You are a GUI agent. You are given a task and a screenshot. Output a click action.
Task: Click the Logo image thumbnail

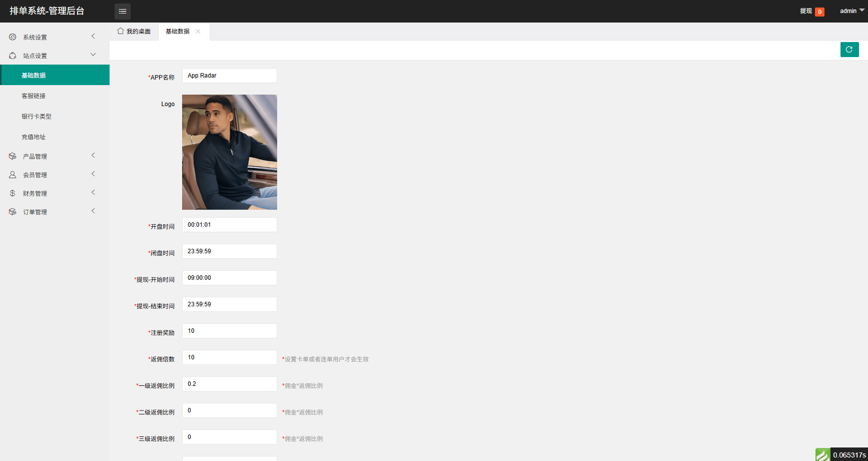pyautogui.click(x=229, y=152)
